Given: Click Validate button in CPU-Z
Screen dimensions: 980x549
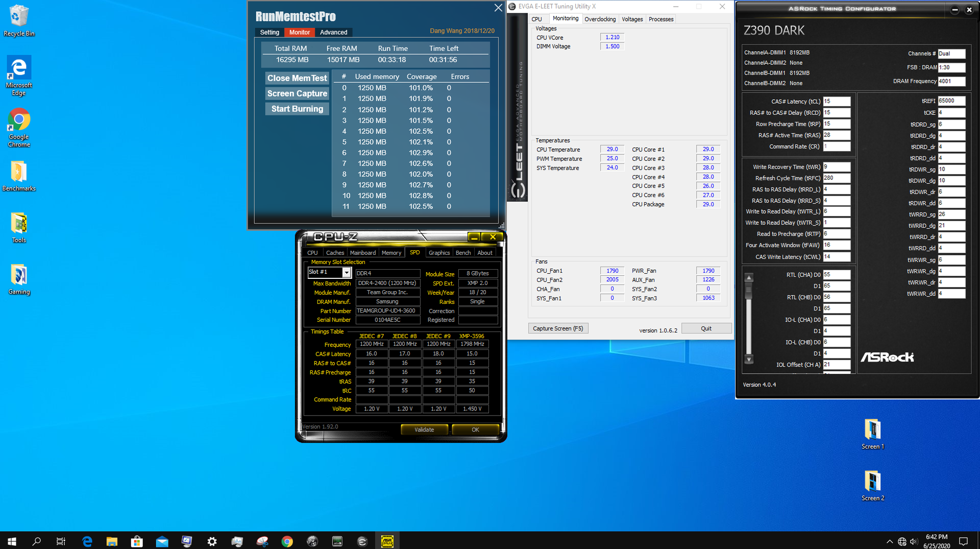Looking at the screenshot, I should point(424,430).
